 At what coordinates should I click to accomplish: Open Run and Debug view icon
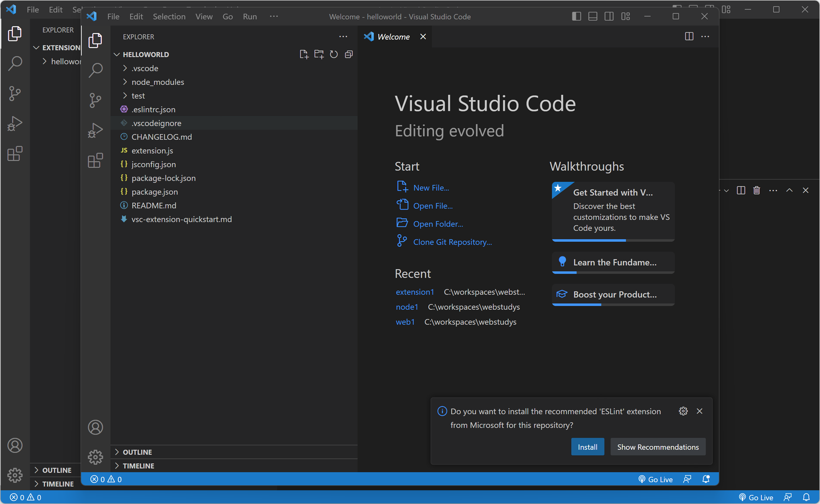tap(95, 130)
